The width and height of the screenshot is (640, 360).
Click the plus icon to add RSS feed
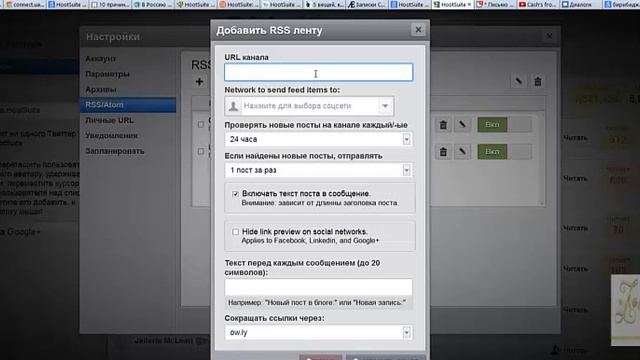click(199, 82)
